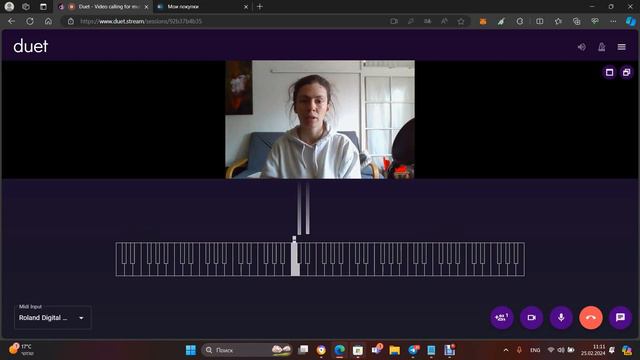View site information lock icon
The image size is (640, 360).
click(x=71, y=21)
